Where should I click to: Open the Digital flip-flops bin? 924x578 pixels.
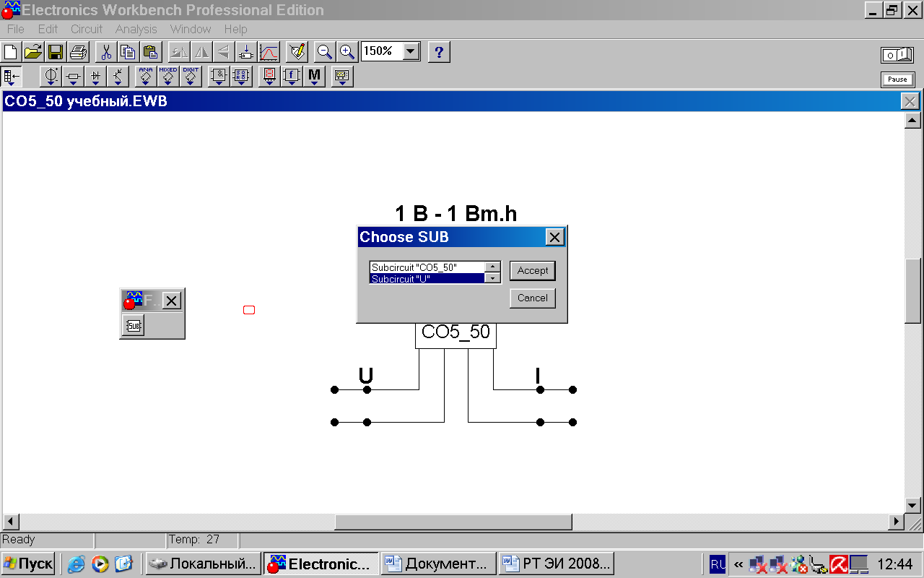tap(241, 76)
